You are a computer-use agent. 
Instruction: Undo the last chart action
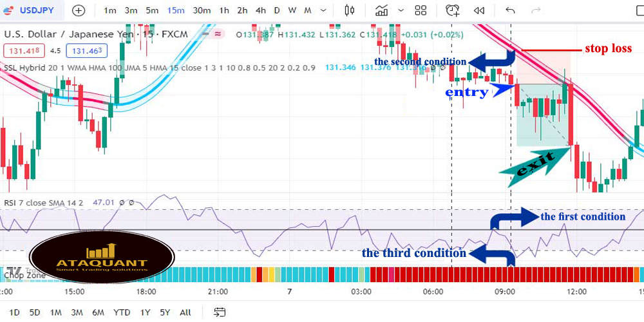tap(510, 10)
